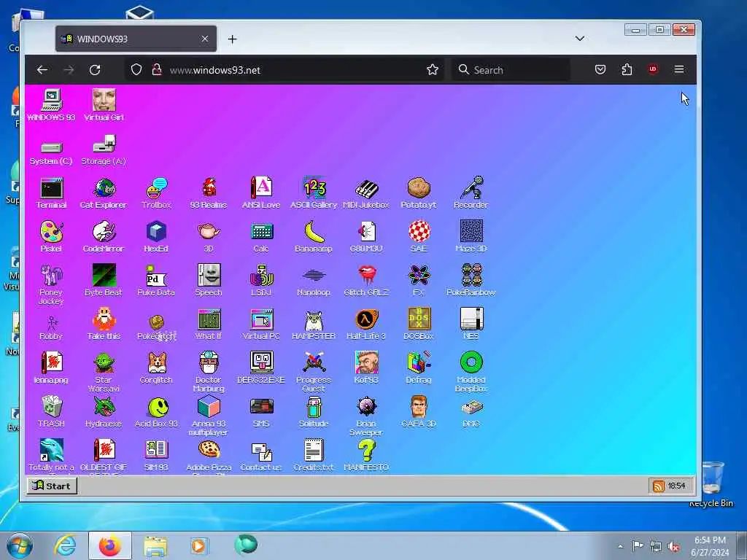The image size is (747, 560).
Task: Click the Windows 93 Start button
Action: click(52, 486)
